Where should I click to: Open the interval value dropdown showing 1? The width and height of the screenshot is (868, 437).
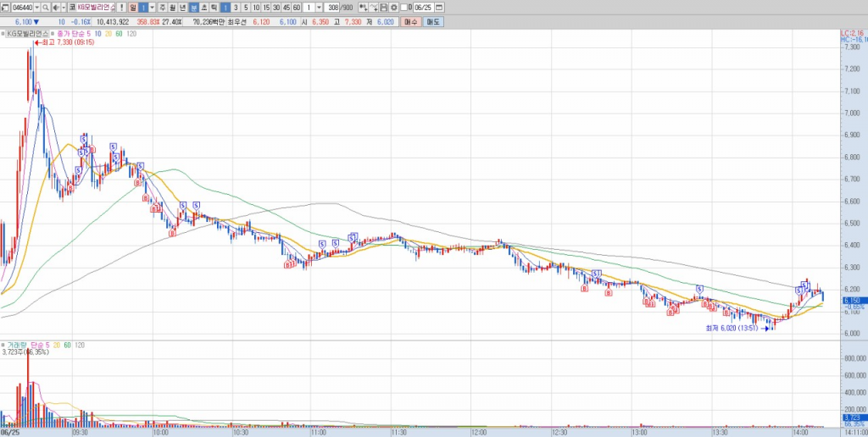318,7
